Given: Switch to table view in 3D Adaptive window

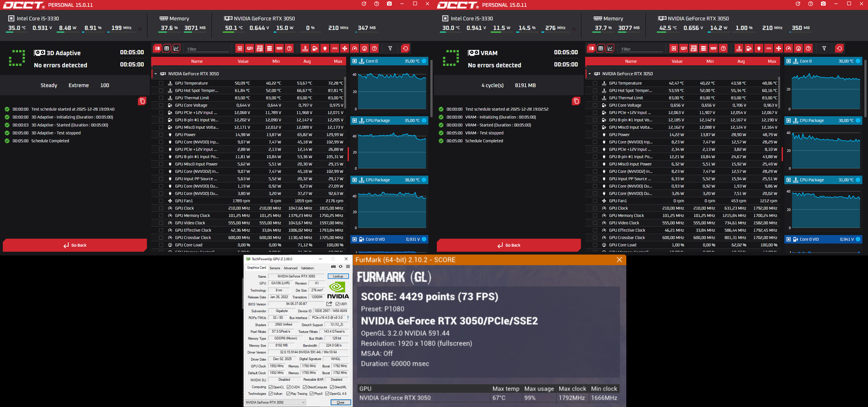Looking at the screenshot, I should (x=167, y=48).
